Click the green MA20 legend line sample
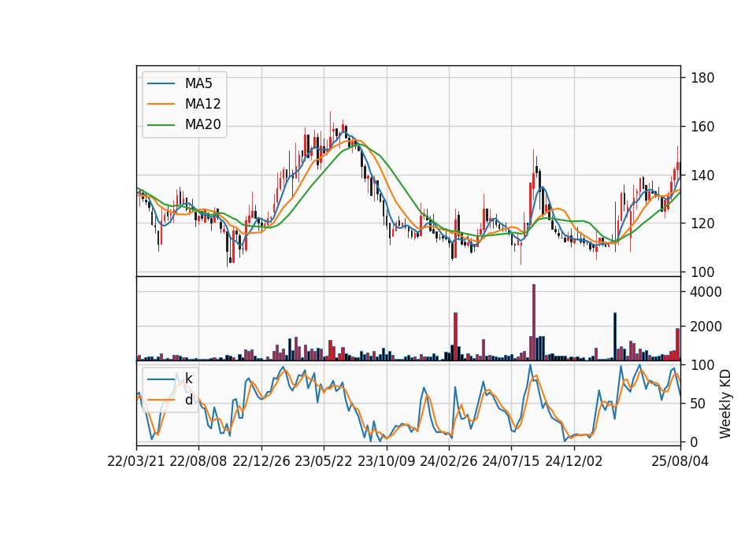756x543 pixels. click(161, 125)
